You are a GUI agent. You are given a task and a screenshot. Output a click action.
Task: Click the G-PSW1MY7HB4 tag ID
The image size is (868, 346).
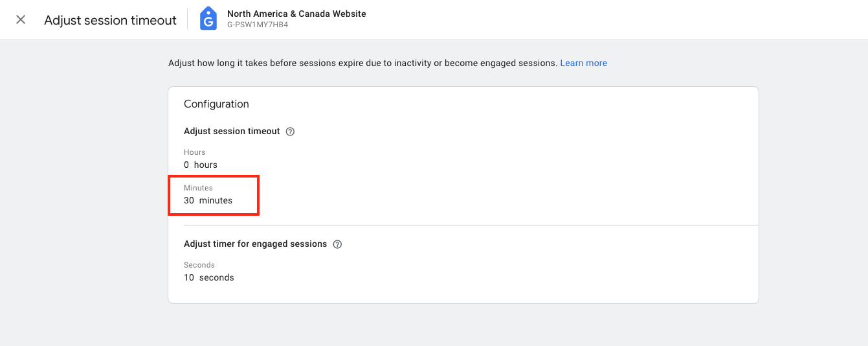(258, 25)
